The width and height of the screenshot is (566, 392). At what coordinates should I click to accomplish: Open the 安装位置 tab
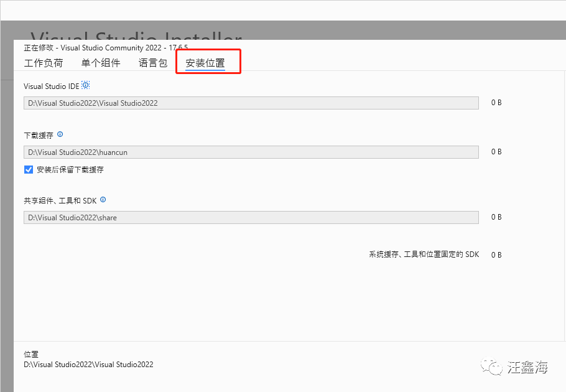tap(205, 63)
